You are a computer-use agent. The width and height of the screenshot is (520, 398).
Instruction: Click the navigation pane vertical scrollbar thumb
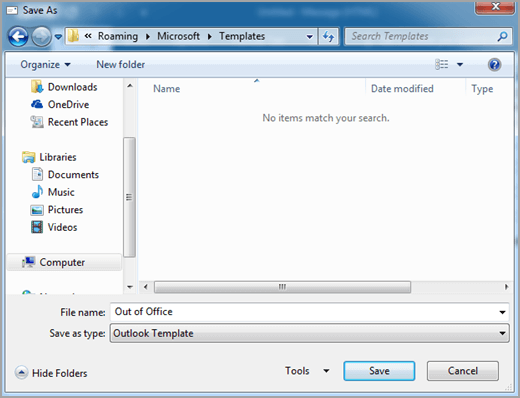[x=130, y=197]
